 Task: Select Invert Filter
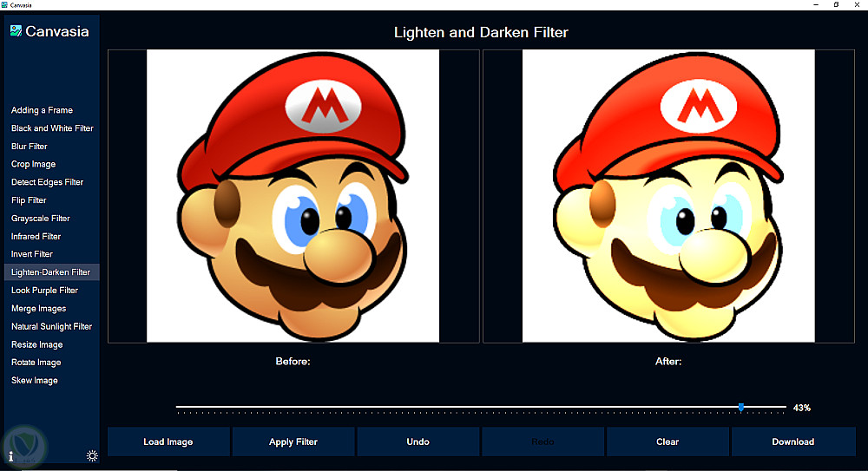coord(32,254)
